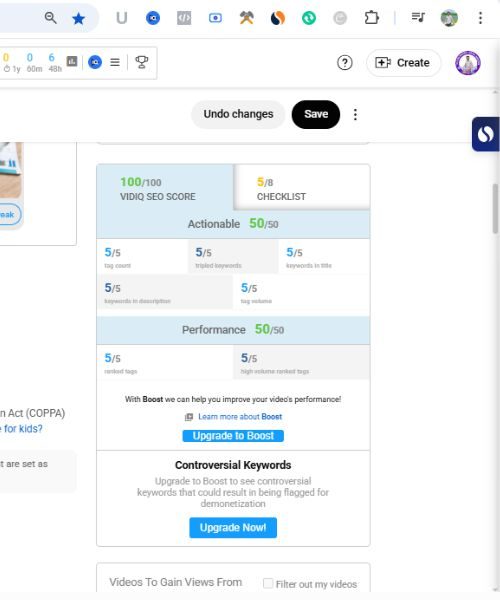
Task: Click the Actionable 50/50 header
Action: pyautogui.click(x=233, y=224)
